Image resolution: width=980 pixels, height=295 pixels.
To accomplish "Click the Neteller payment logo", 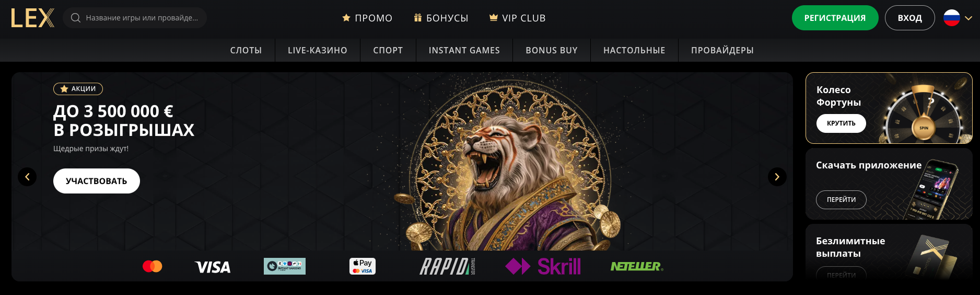I will [x=637, y=266].
